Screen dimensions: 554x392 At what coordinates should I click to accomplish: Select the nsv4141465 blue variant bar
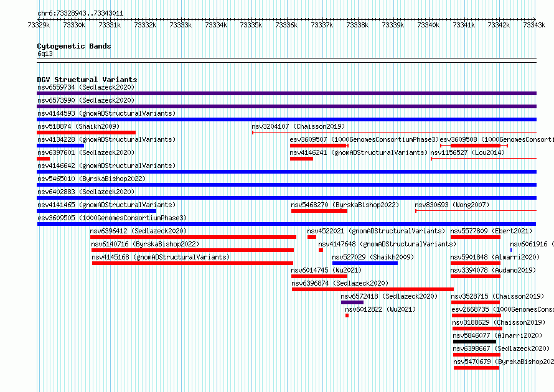click(96, 211)
